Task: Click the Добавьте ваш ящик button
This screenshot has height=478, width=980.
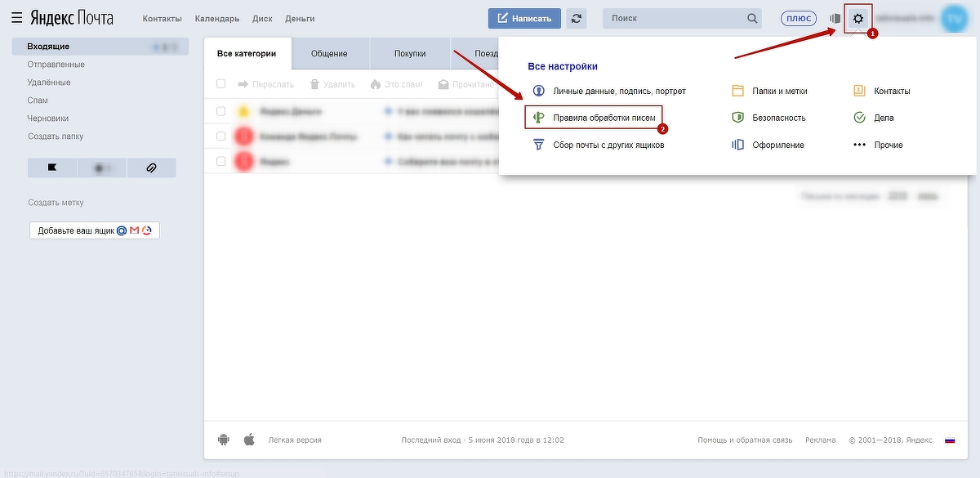Action: coord(95,230)
